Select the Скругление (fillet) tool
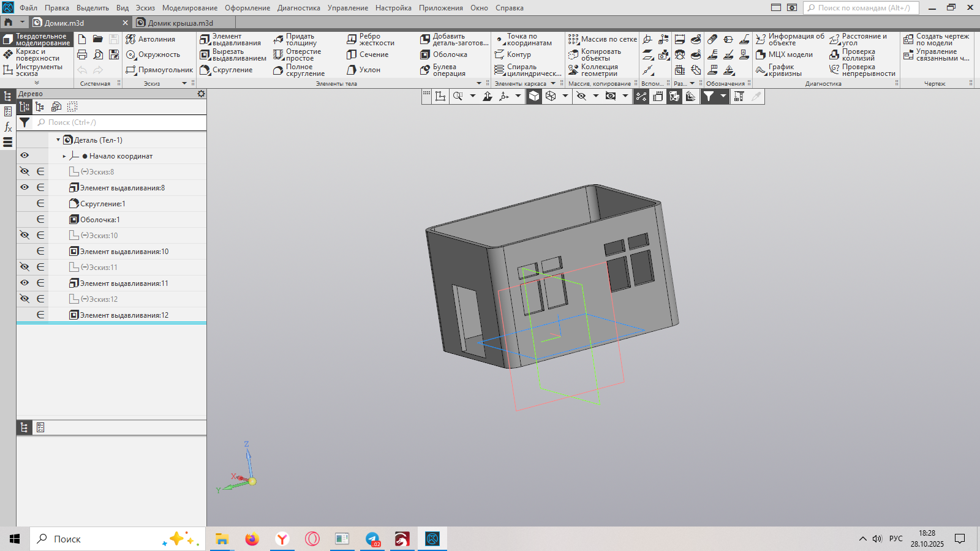The width and height of the screenshot is (980, 551). (227, 70)
